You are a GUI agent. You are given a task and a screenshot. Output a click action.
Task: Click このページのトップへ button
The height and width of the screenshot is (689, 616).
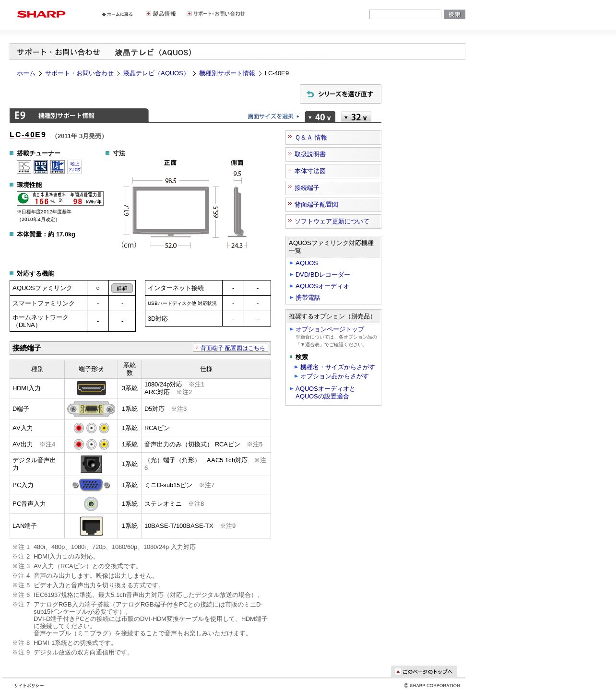click(x=424, y=672)
